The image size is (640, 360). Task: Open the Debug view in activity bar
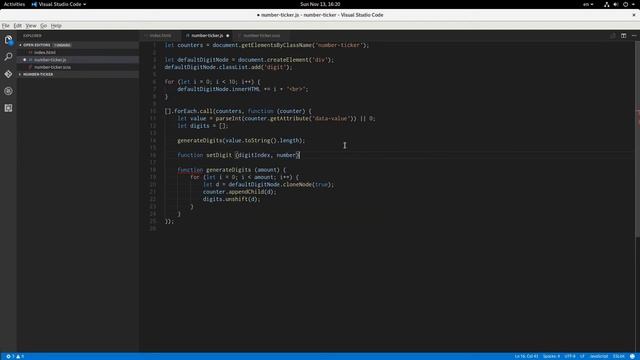point(8,91)
